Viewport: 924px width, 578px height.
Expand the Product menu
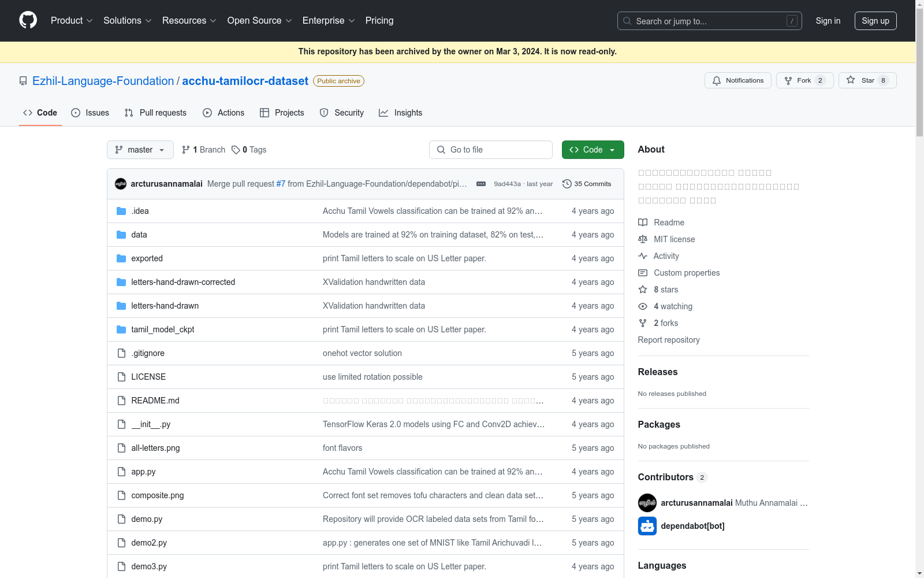coord(72,21)
